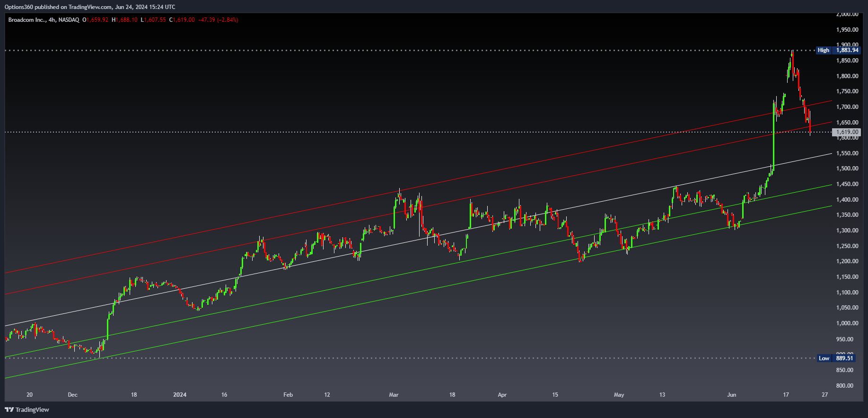868x418 pixels.
Task: Click the 18 date label between Mar and Apr
Action: coord(452,395)
